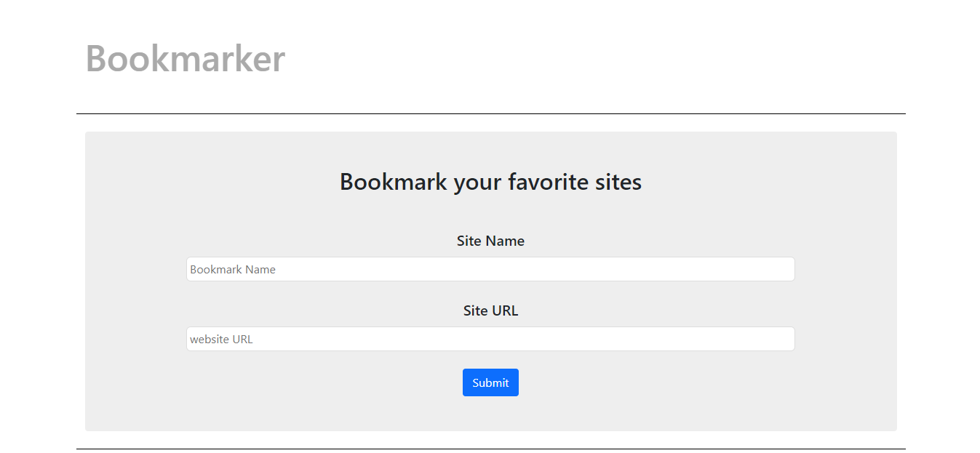Focus the website URL input field

tap(490, 339)
